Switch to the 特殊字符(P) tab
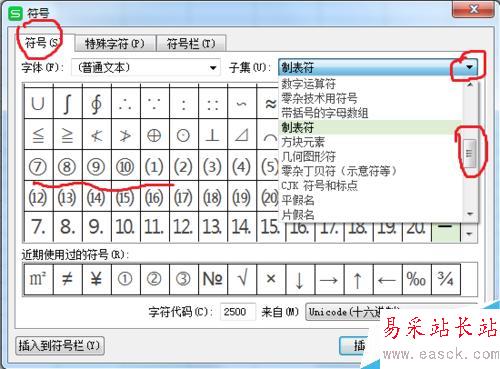This screenshot has height=369, width=500. (115, 44)
